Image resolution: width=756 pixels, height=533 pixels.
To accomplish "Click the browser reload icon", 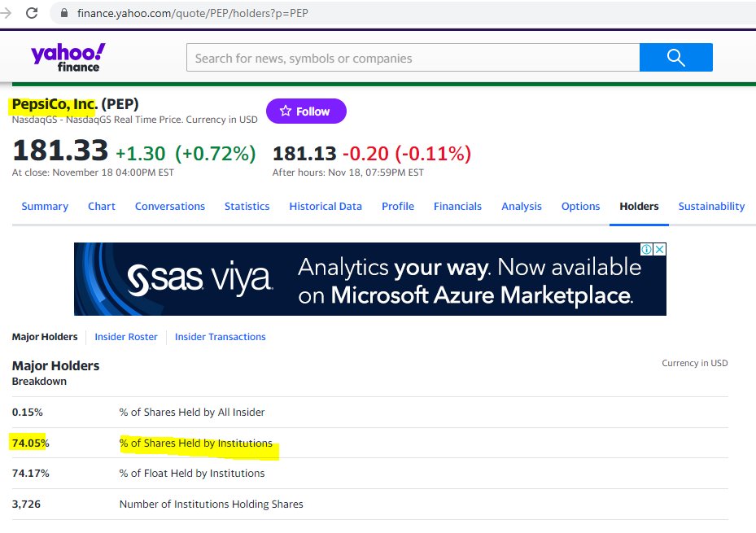I will 32,13.
